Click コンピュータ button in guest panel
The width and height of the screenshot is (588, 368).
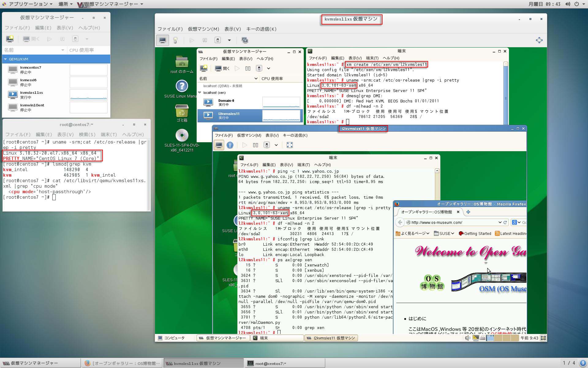pyautogui.click(x=171, y=338)
